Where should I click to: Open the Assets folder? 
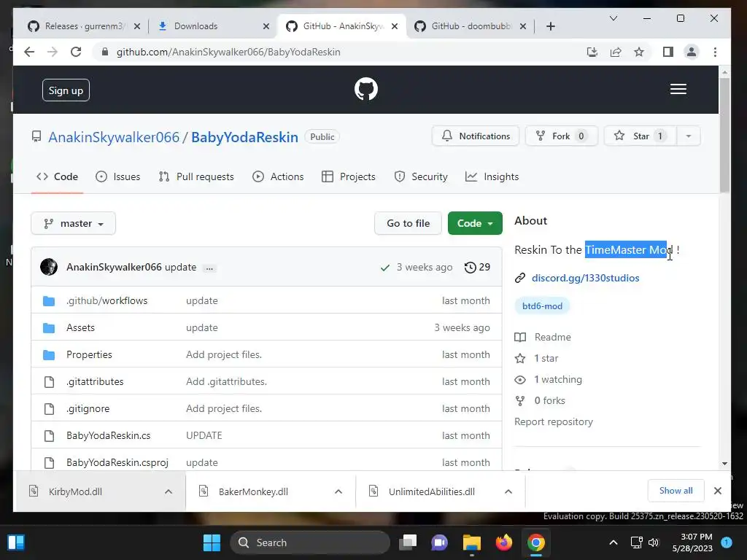tap(80, 327)
